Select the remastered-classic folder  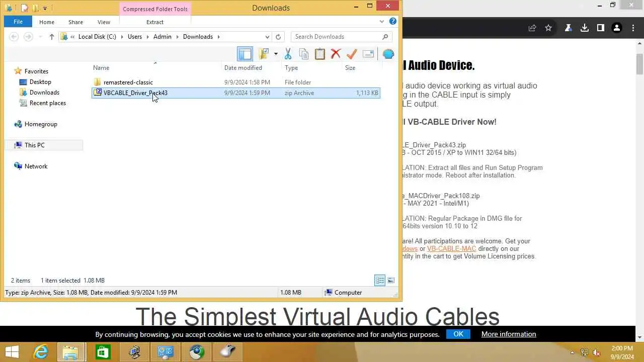pyautogui.click(x=128, y=82)
